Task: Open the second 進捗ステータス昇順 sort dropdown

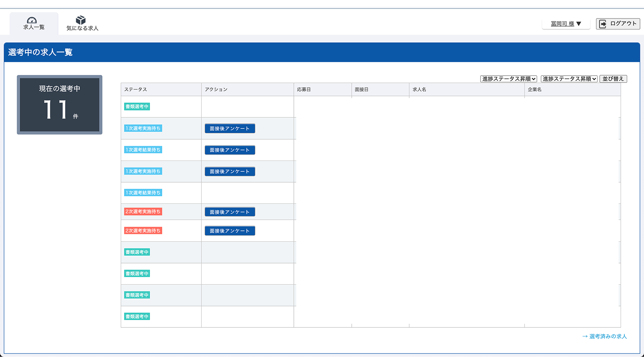Action: point(569,79)
